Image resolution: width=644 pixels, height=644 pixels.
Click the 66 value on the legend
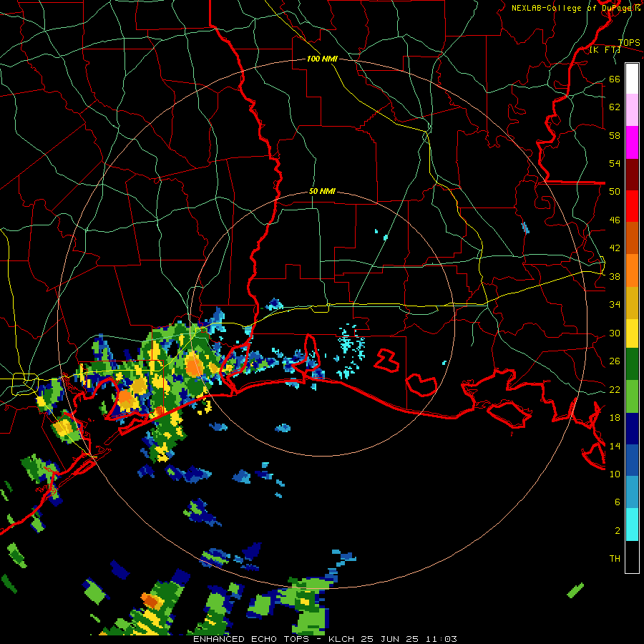tap(615, 79)
